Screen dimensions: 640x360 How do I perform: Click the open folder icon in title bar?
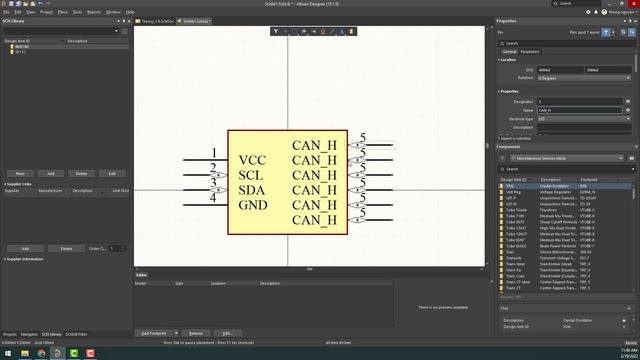[26, 4]
